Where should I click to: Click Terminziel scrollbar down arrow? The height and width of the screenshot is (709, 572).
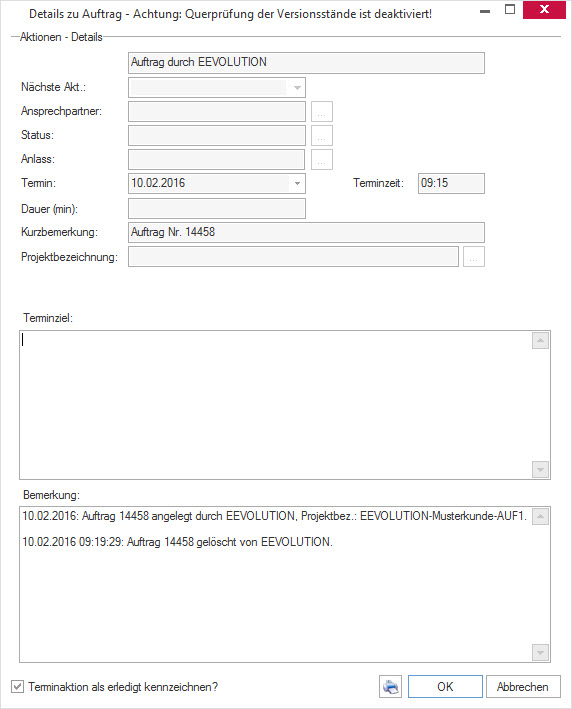[540, 469]
